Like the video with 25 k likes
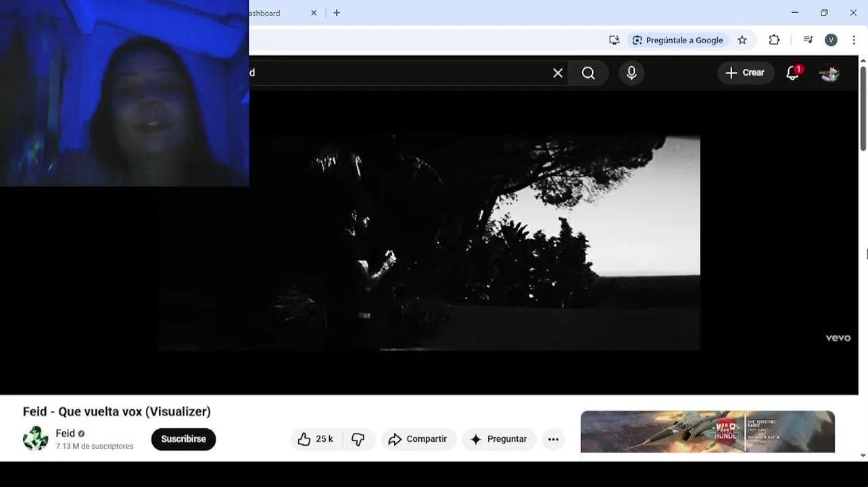 coord(316,439)
